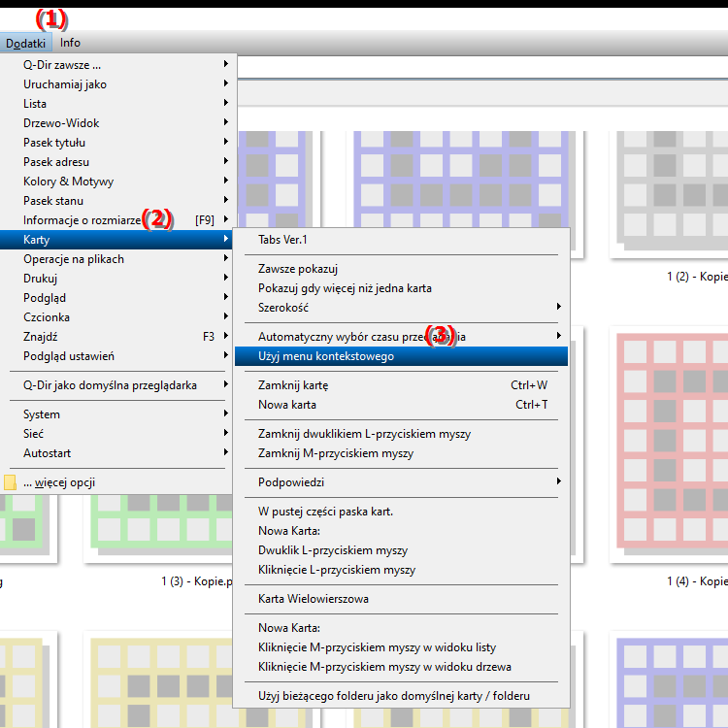Click Użyj bieżącego folderu jako domyślnej karty
Image resolution: width=728 pixels, height=728 pixels.
pyautogui.click(x=401, y=696)
